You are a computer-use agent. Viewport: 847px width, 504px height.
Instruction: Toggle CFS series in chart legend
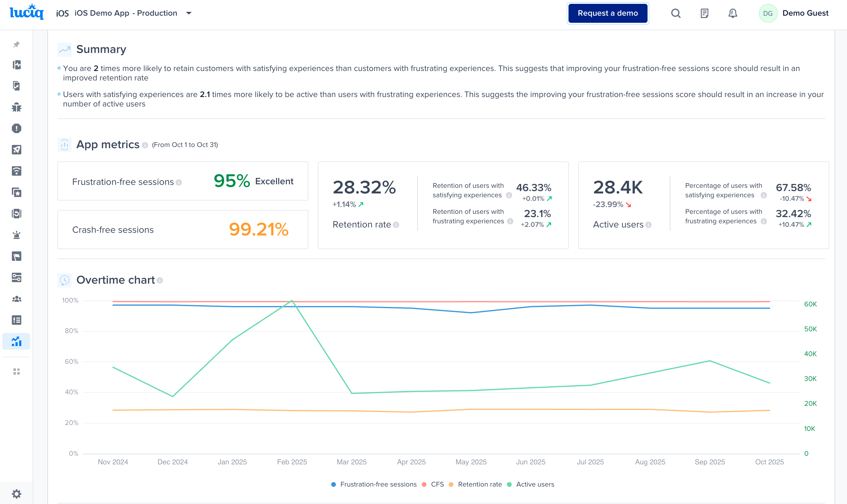(433, 484)
